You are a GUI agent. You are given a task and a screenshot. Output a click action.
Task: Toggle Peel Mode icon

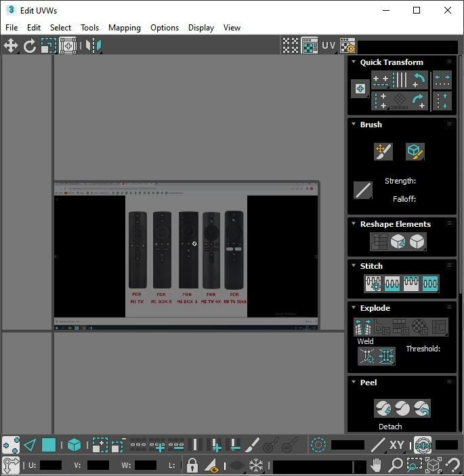402,408
